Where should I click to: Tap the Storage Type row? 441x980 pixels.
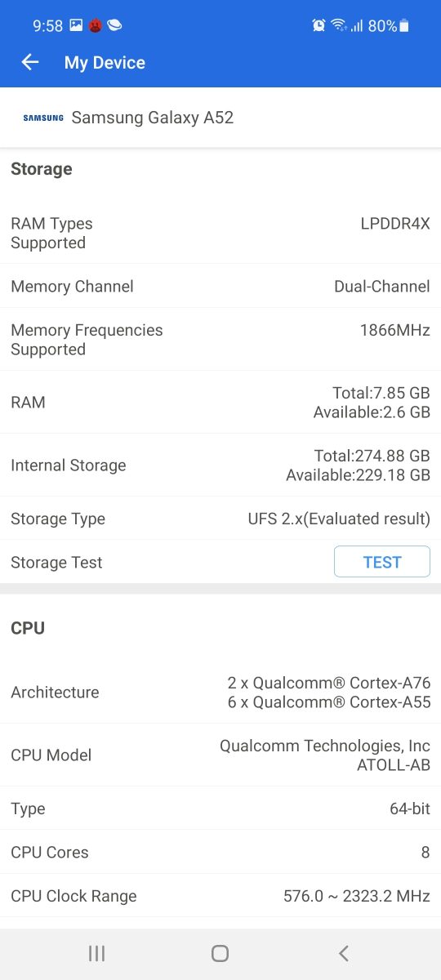pyautogui.click(x=220, y=519)
